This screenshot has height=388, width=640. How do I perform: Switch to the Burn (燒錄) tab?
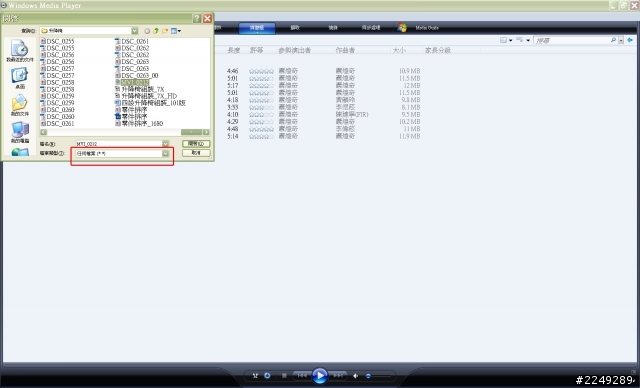(333, 28)
